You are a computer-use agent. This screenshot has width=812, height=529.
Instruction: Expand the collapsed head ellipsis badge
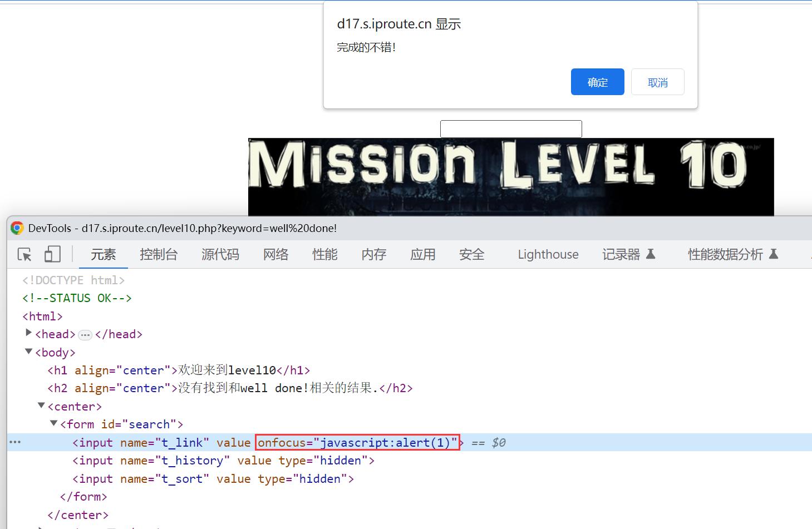pyautogui.click(x=85, y=335)
